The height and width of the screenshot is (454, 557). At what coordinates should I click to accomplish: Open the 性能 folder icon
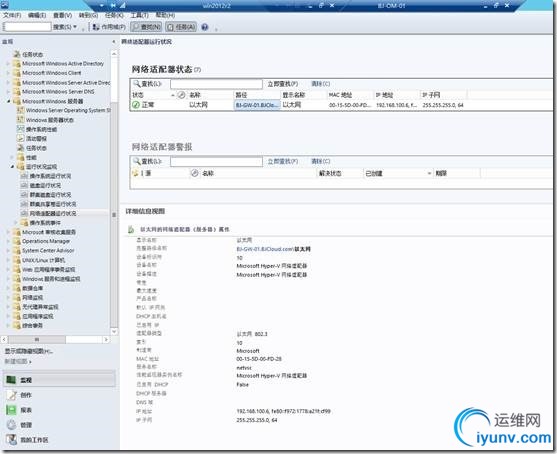point(21,157)
